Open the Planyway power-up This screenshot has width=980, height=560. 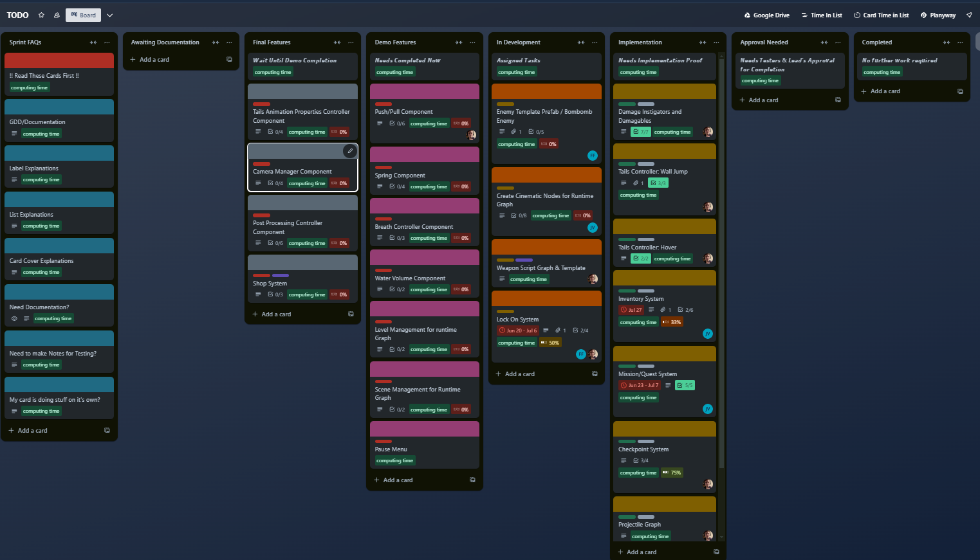tap(938, 15)
